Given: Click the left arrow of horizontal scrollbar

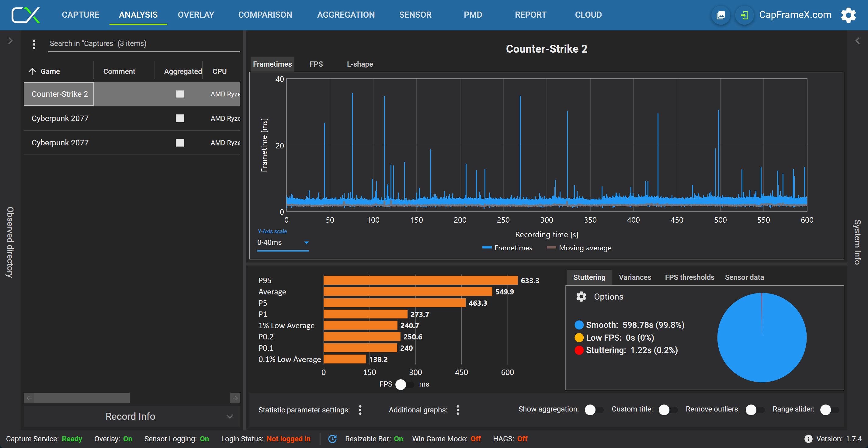Looking at the screenshot, I should (x=29, y=398).
